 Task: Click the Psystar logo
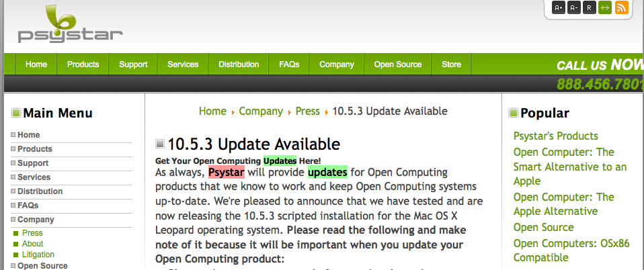(70, 24)
